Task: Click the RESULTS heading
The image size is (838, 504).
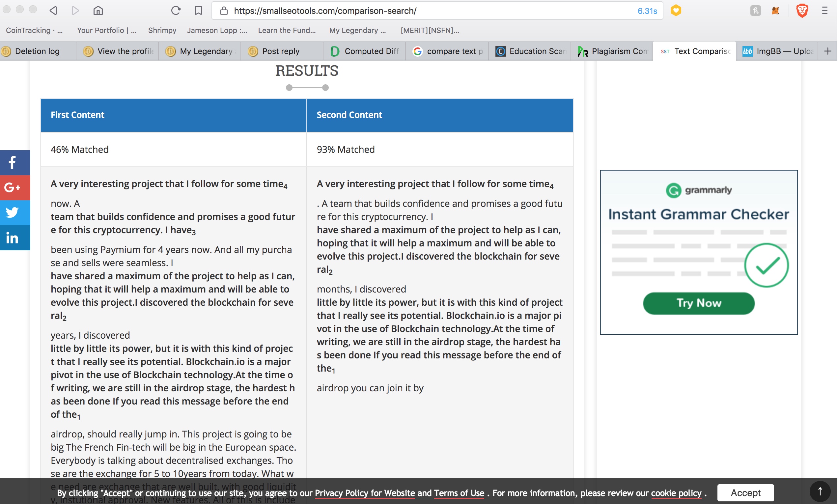Action: click(307, 71)
